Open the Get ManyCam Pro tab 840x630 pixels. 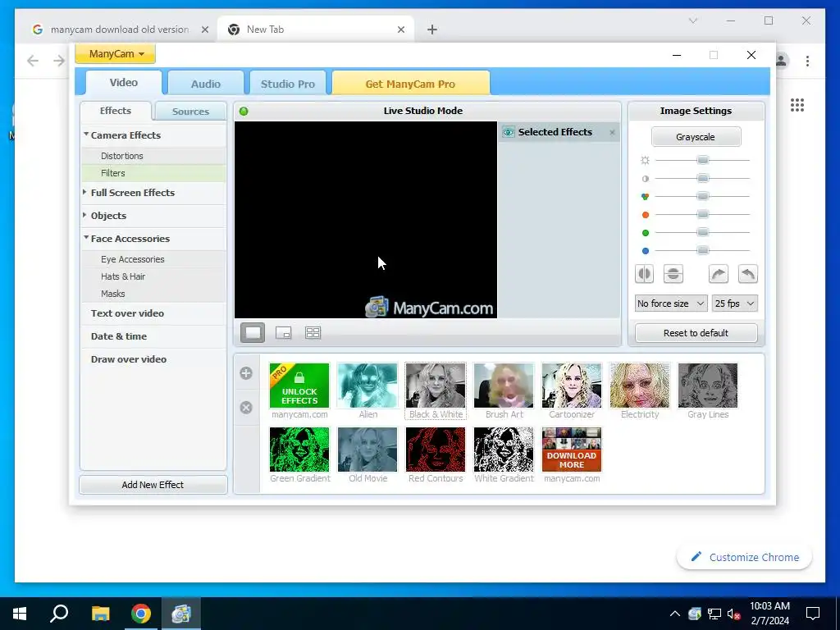pos(410,84)
